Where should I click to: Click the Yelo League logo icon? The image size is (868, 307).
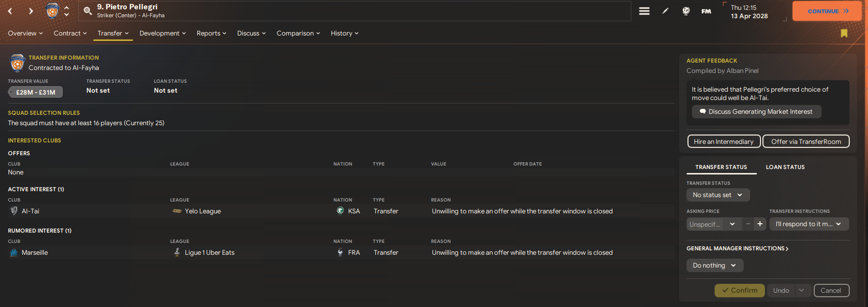point(177,211)
